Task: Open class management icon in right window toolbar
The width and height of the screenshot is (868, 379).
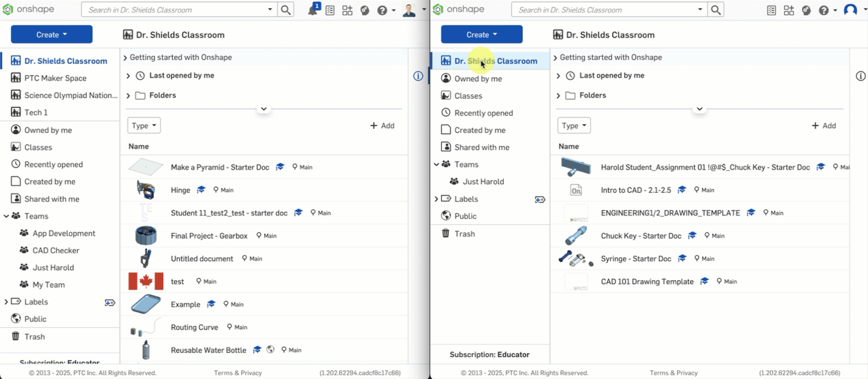Action: [x=771, y=10]
